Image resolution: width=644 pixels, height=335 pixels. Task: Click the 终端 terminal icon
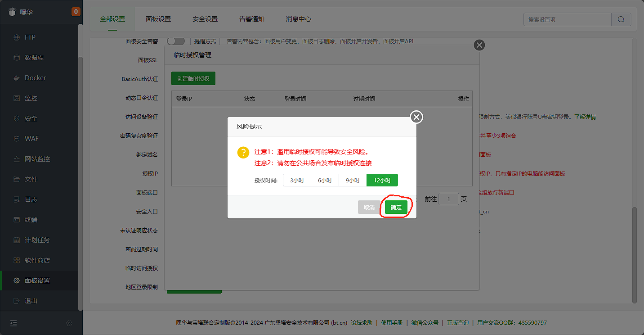point(17,220)
